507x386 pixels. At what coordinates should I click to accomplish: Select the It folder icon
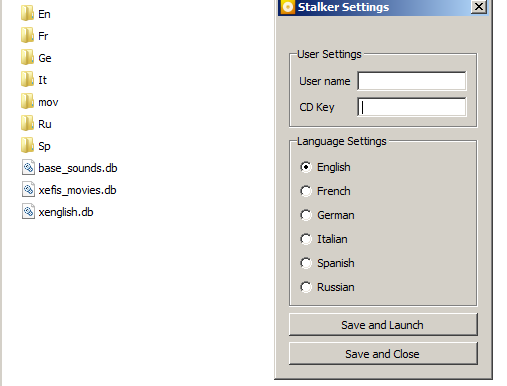[27, 80]
